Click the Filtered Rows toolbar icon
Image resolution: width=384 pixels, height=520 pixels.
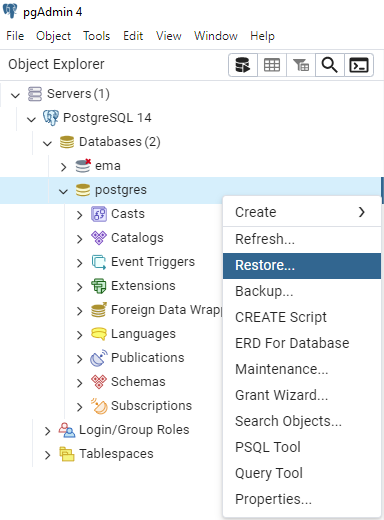point(301,65)
